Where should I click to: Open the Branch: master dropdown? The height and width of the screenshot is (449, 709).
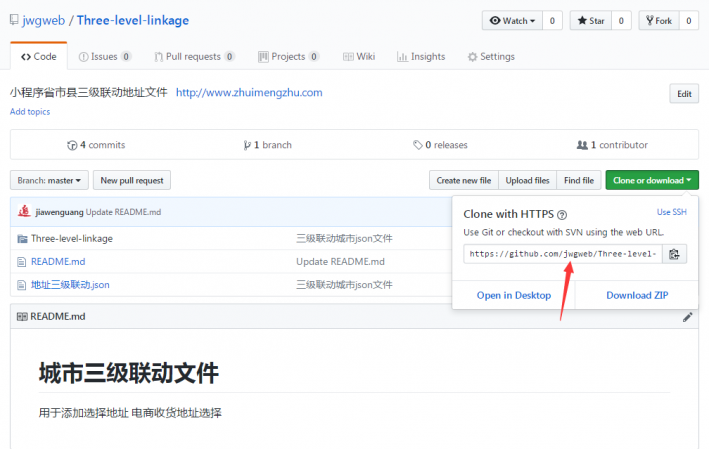click(49, 180)
